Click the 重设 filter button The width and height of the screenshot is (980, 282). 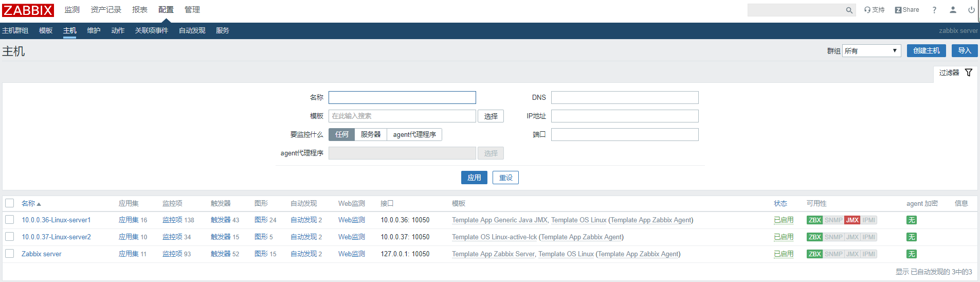[x=505, y=178]
